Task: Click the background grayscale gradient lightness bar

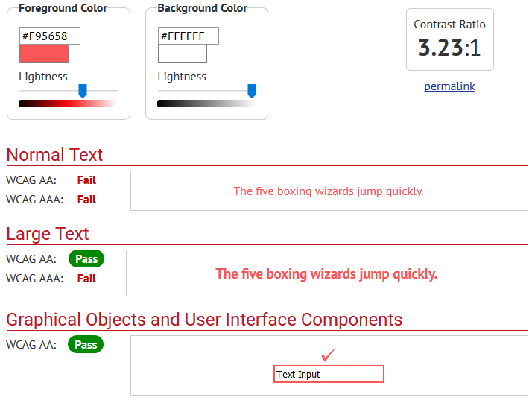Action: (x=206, y=104)
